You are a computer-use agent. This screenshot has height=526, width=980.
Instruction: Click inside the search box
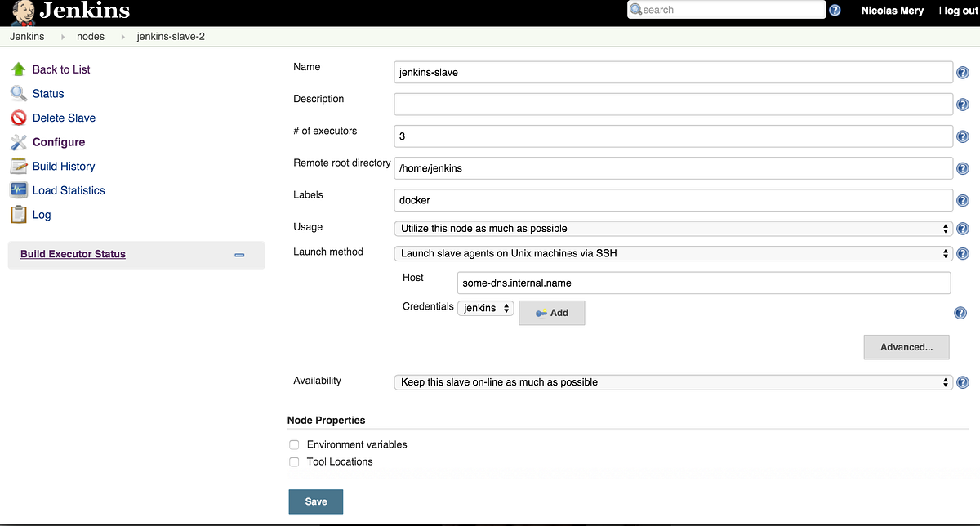tap(727, 9)
